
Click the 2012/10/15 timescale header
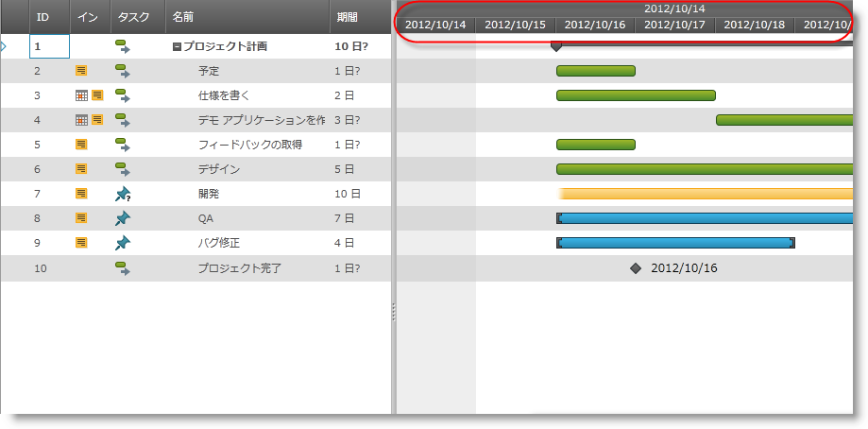point(516,25)
